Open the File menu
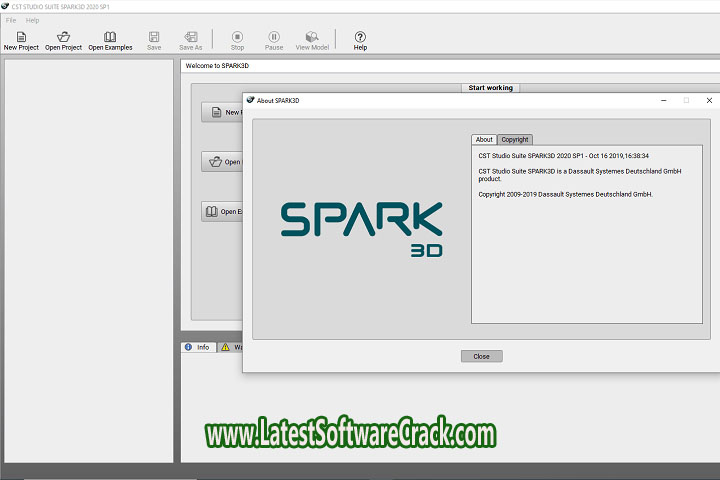The height and width of the screenshot is (480, 720). click(11, 20)
